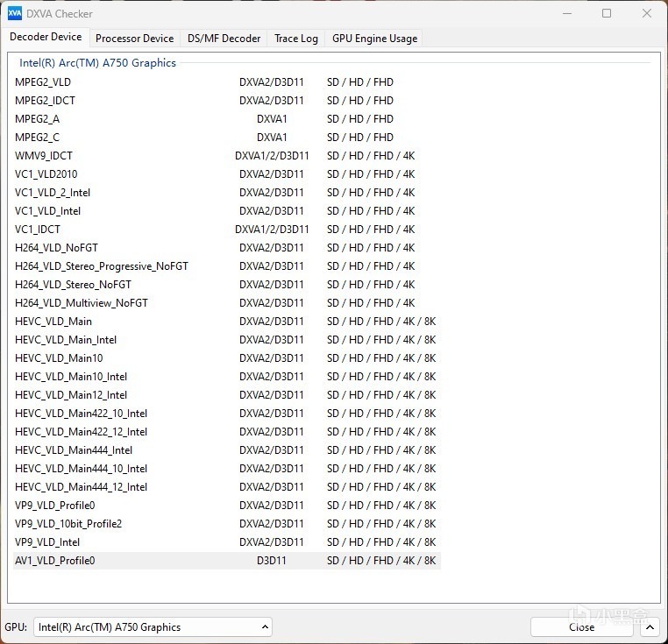
Task: Click the DXVA1 API cell of MPEG2_A
Action: (272, 119)
